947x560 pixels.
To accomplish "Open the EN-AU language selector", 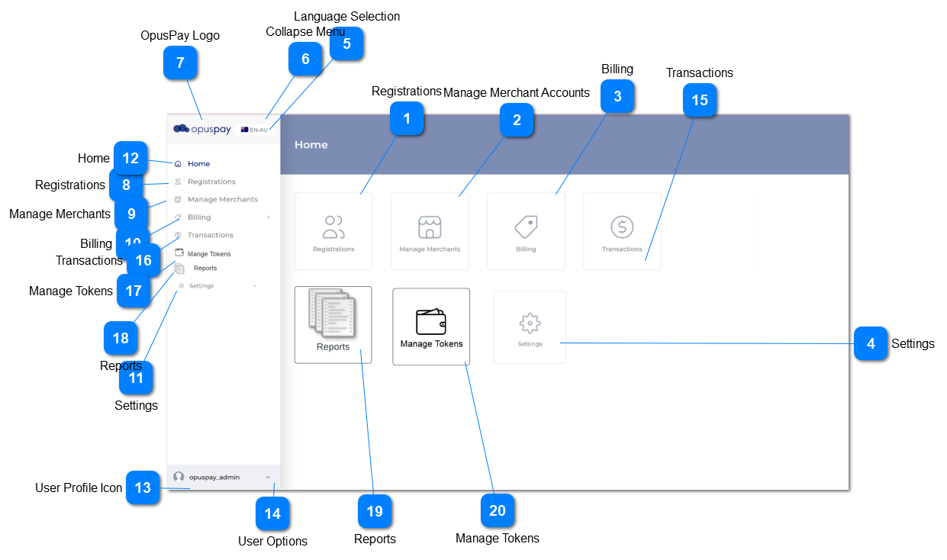I will pyautogui.click(x=255, y=130).
